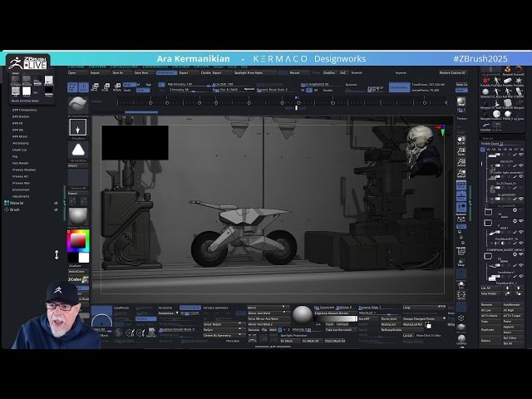Select the Rotate transform mode icon

(116, 87)
